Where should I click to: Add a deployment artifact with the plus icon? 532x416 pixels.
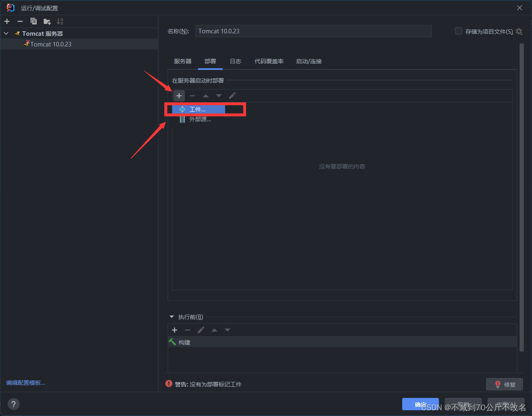coord(179,95)
